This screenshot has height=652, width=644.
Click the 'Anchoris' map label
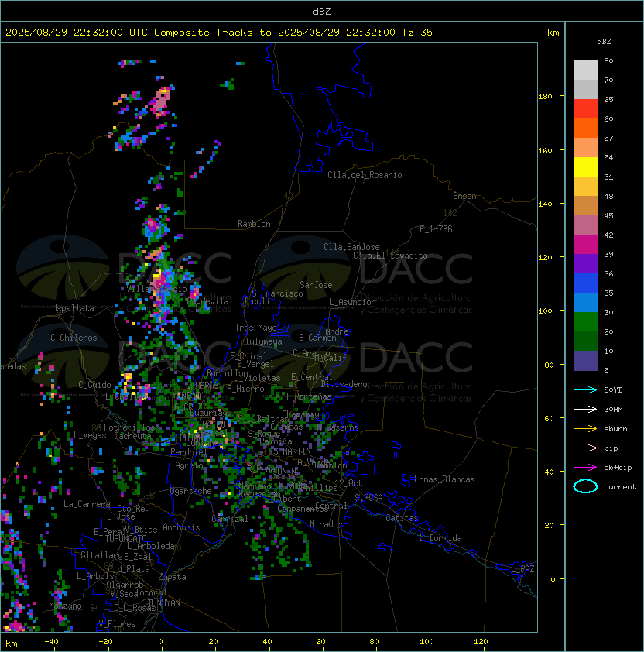pos(181,527)
